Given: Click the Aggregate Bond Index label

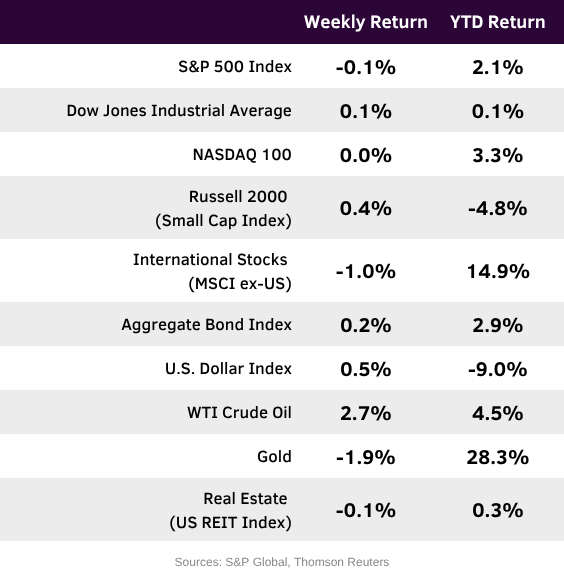Looking at the screenshot, I should 207,325.
